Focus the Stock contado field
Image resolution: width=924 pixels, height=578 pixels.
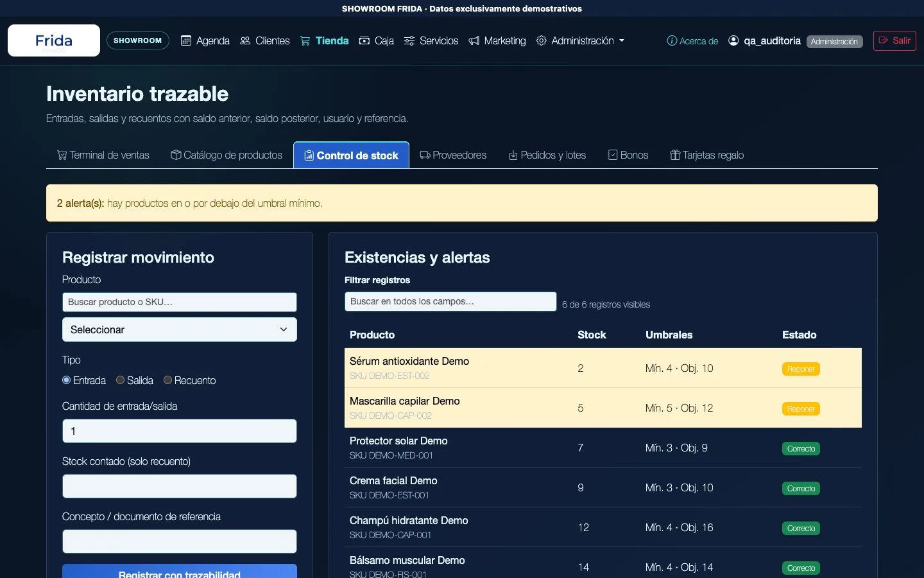[x=180, y=486]
